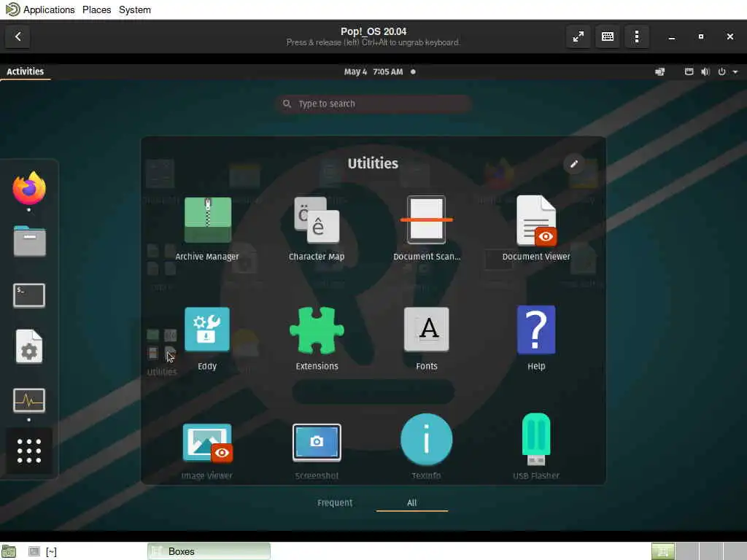
Task: Click the guest power icon
Action: tap(721, 72)
